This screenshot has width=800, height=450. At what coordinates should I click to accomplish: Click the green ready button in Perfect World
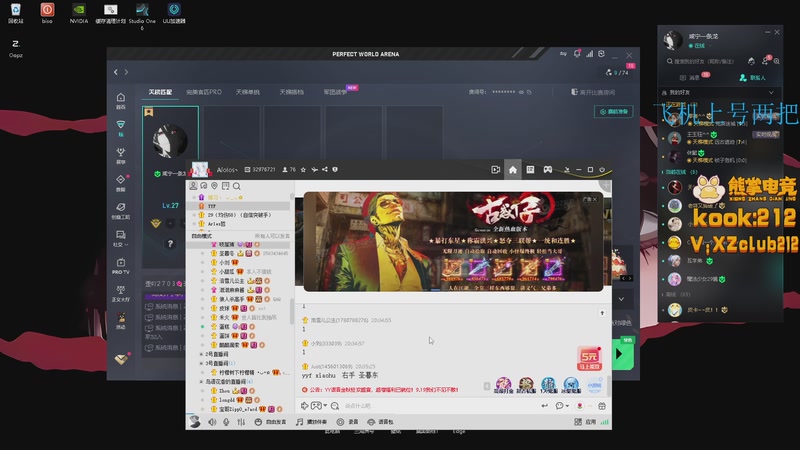pos(613,112)
